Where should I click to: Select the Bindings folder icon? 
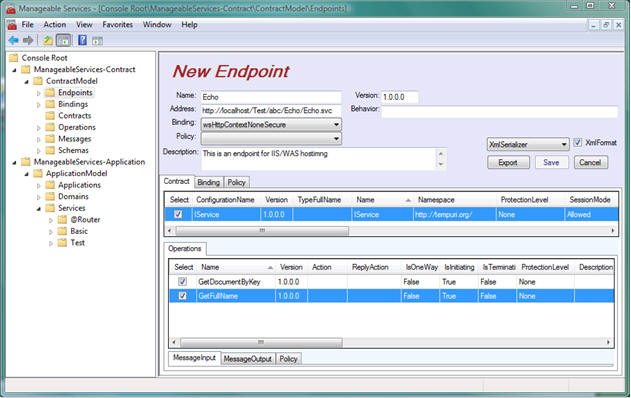tap(50, 104)
